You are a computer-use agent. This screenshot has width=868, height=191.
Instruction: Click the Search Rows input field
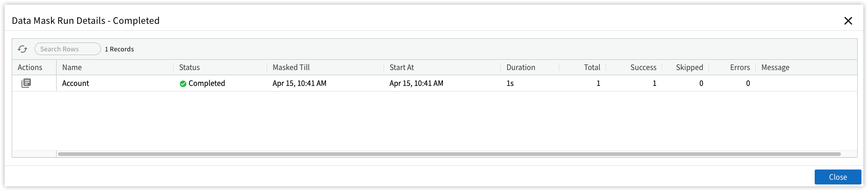pyautogui.click(x=68, y=49)
